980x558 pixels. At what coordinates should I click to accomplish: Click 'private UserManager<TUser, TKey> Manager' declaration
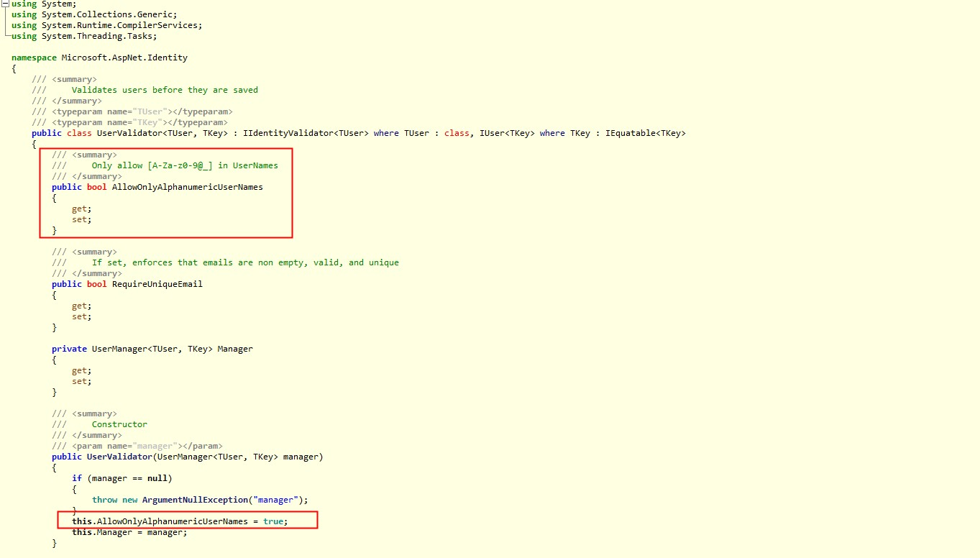pyautogui.click(x=152, y=349)
